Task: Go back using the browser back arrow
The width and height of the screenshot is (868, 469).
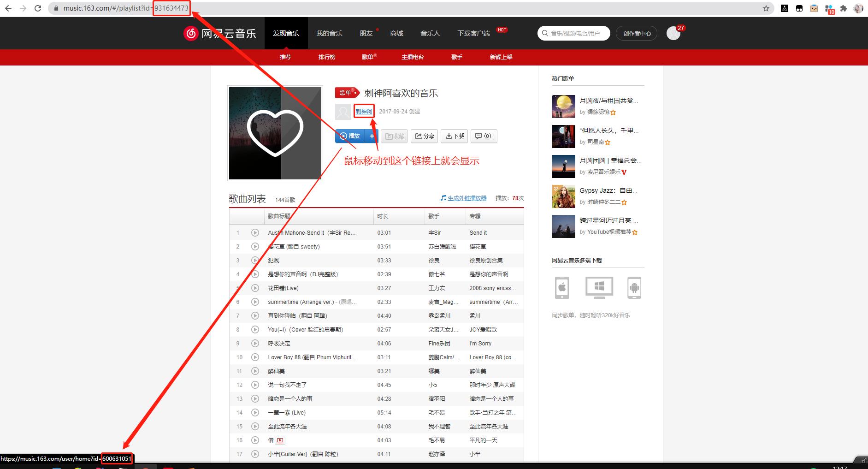Action: (8, 8)
